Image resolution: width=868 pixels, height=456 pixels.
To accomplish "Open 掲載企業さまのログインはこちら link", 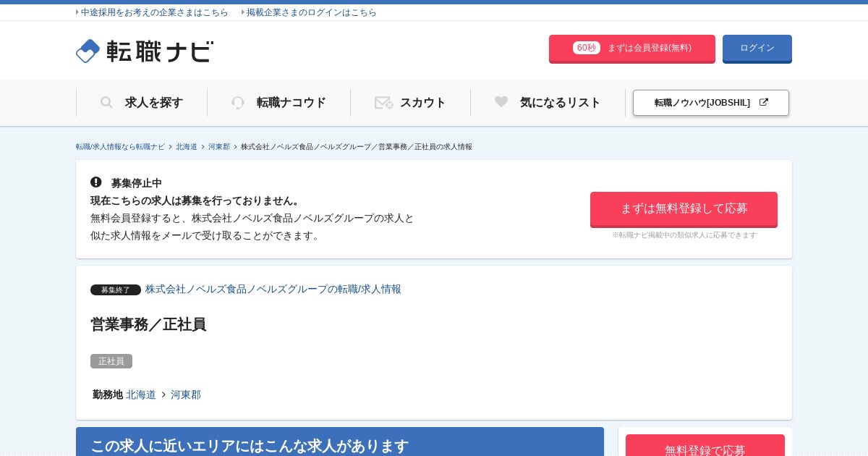I will click(x=312, y=12).
